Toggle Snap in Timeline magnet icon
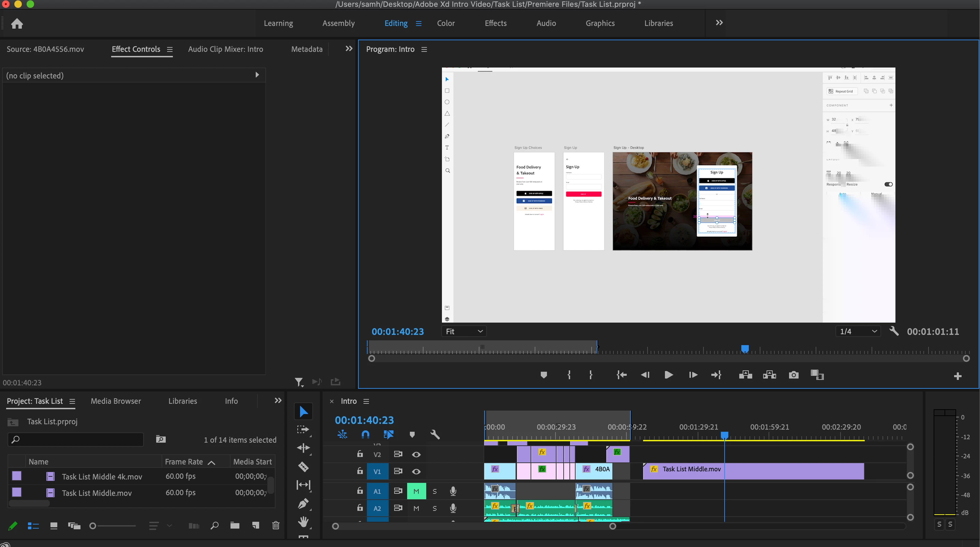980x547 pixels. 365,434
